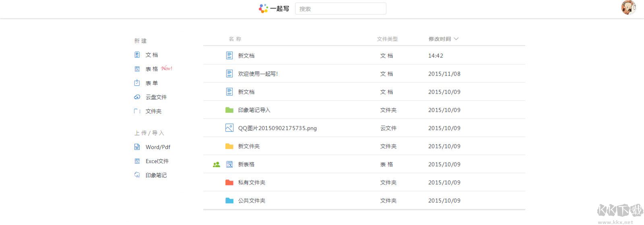Click the Word/Pdf import icon

tap(137, 147)
